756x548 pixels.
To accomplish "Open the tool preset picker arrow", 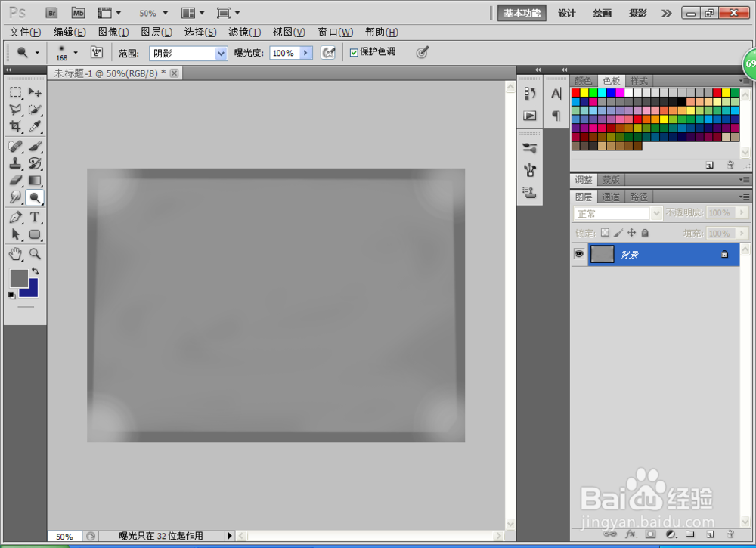I will point(37,52).
